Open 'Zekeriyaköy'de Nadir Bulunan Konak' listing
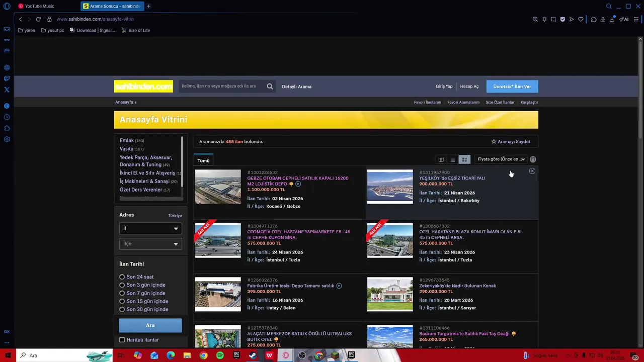Viewport: 644px width, 362px height. coord(458,286)
